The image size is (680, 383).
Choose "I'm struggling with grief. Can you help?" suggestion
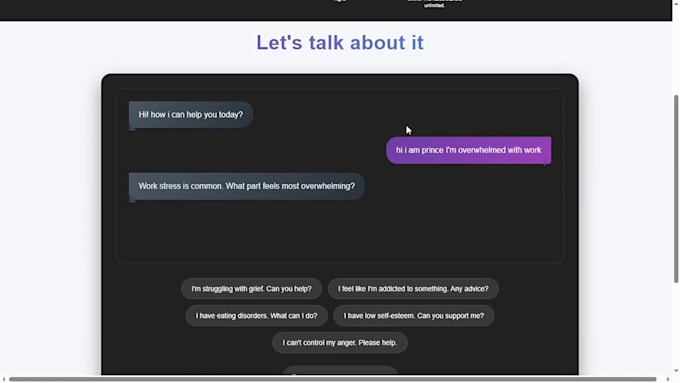tap(252, 289)
